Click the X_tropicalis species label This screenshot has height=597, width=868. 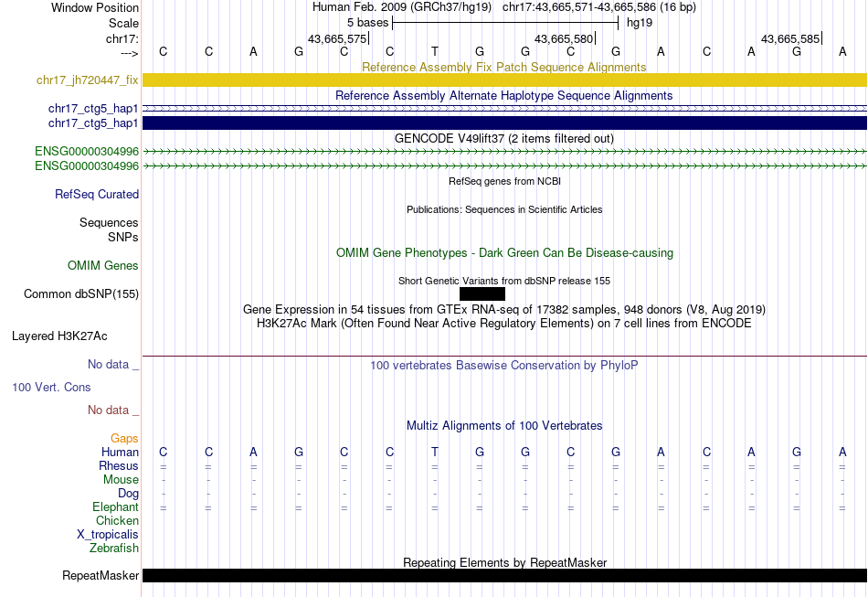point(108,535)
